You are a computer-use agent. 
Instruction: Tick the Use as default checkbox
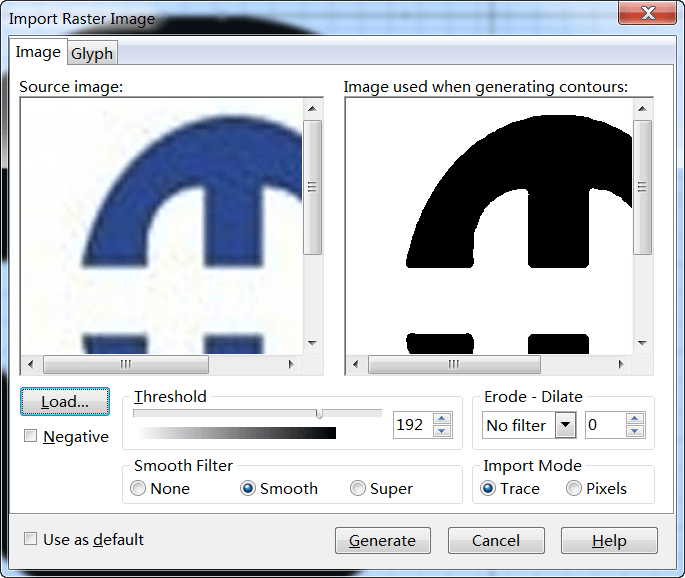pyautogui.click(x=30, y=538)
